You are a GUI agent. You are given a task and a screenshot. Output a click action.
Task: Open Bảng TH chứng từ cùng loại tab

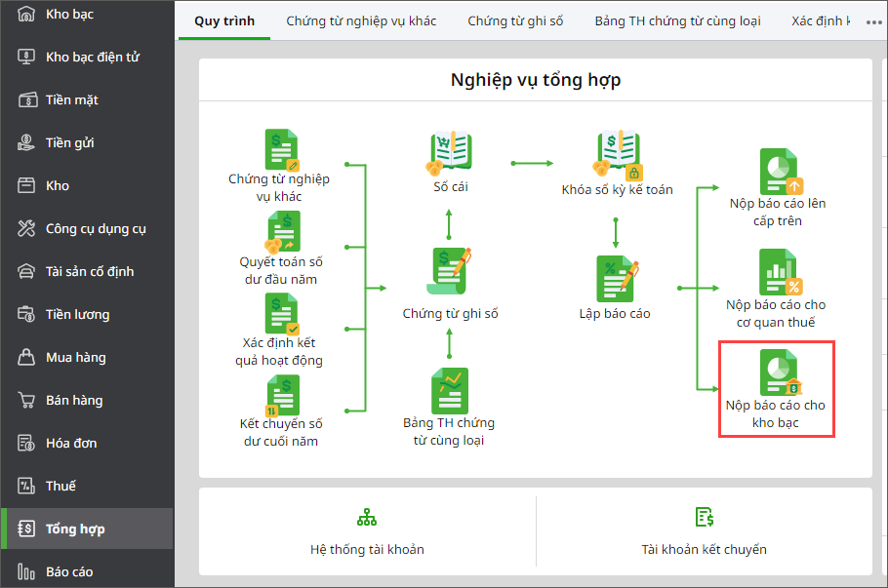(677, 20)
